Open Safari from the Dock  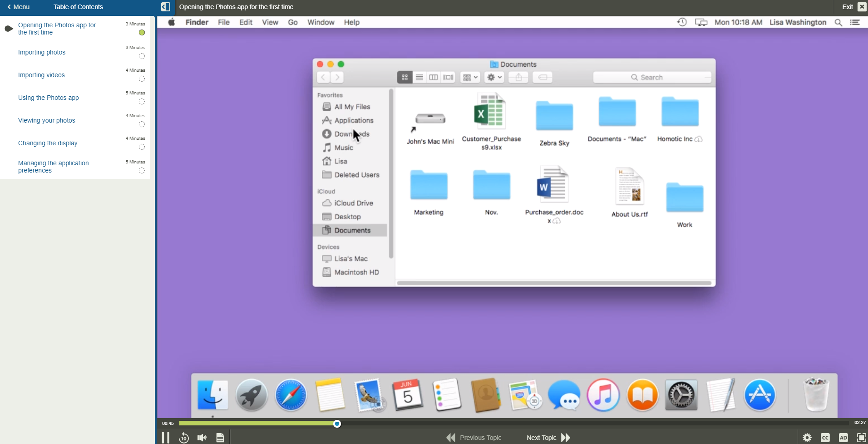click(x=291, y=395)
